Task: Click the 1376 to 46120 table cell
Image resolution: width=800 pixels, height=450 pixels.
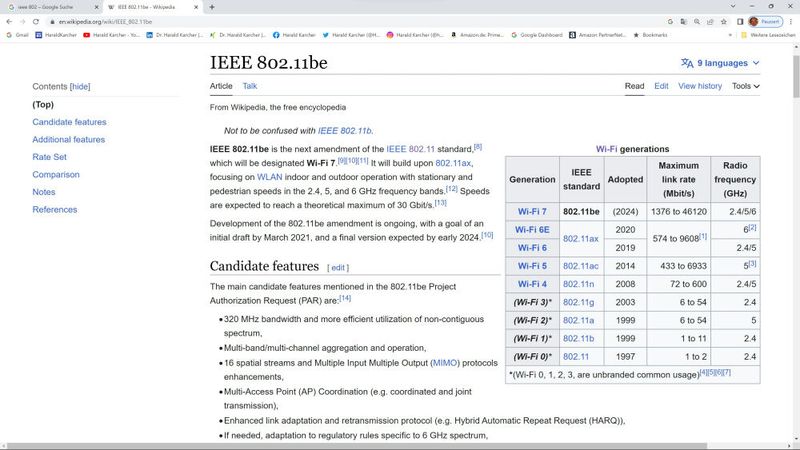Action: (x=679, y=211)
